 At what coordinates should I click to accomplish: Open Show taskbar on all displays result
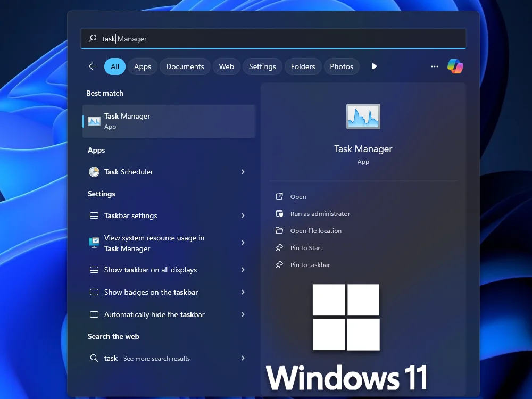pos(169,270)
